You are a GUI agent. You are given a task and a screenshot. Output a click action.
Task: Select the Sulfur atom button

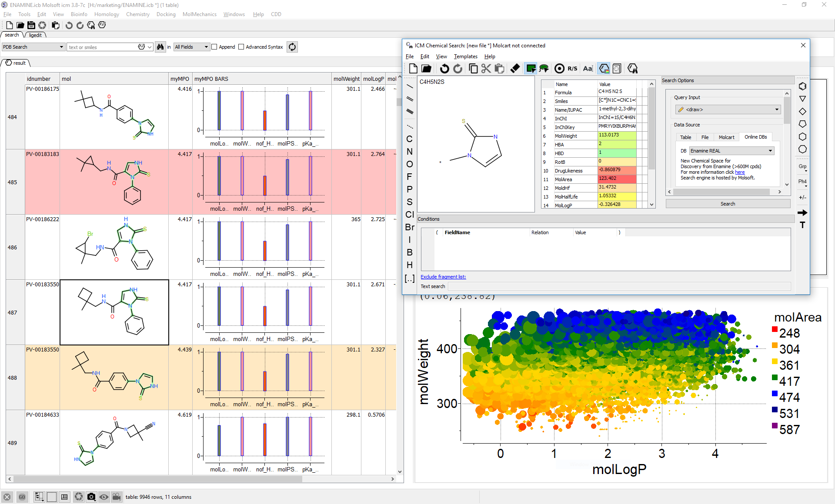pos(409,202)
